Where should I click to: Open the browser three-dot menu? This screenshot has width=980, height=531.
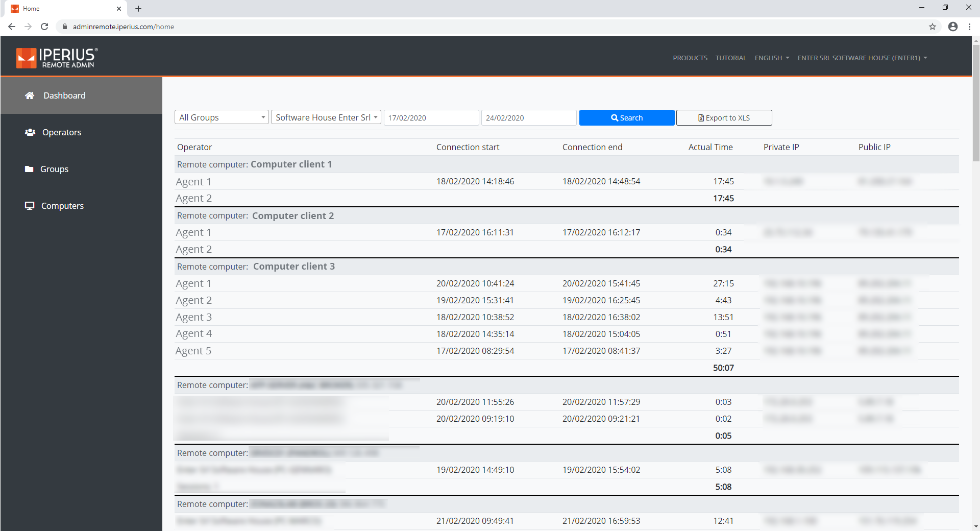click(x=969, y=27)
